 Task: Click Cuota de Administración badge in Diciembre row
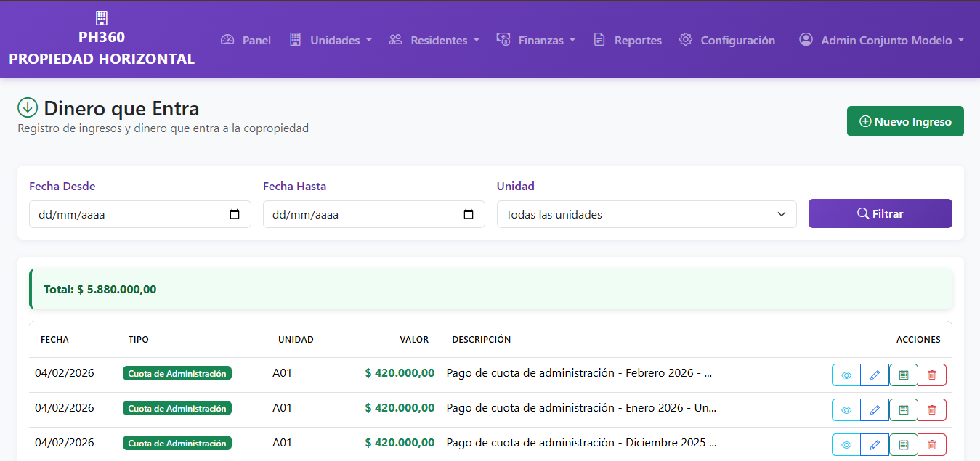pos(177,443)
